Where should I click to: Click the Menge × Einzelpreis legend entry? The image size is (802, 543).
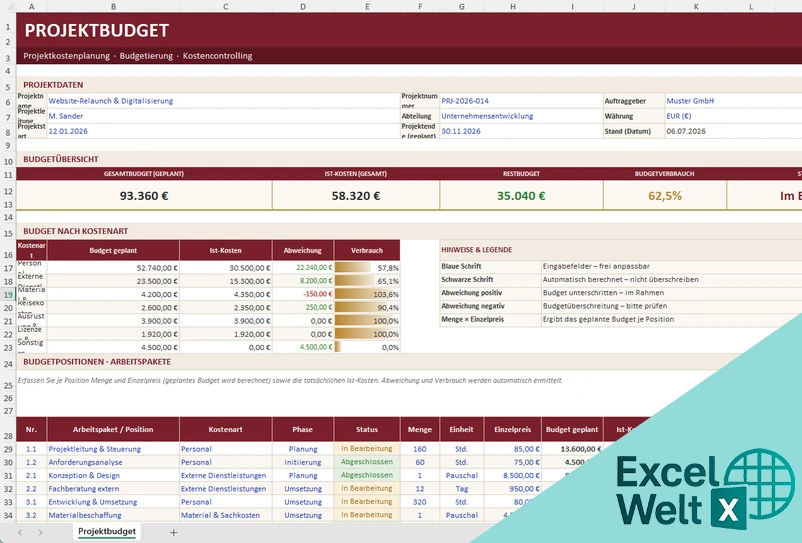(490, 320)
